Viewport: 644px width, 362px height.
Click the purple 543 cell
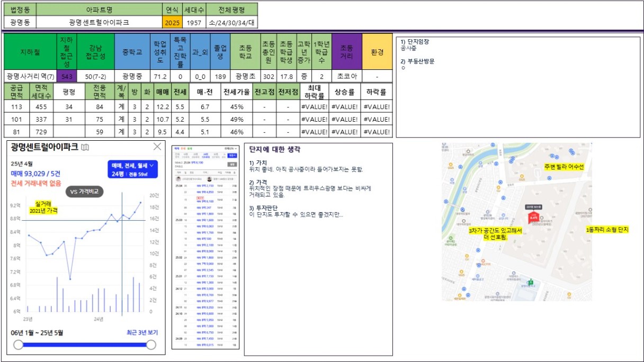67,76
